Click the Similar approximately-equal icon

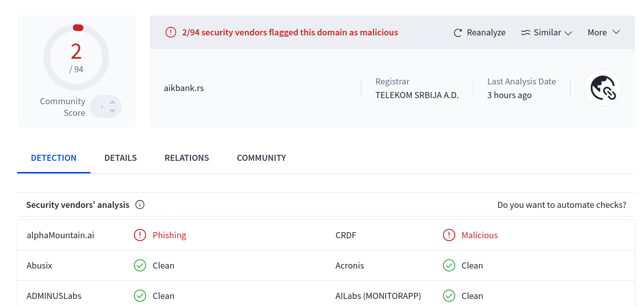coord(526,32)
